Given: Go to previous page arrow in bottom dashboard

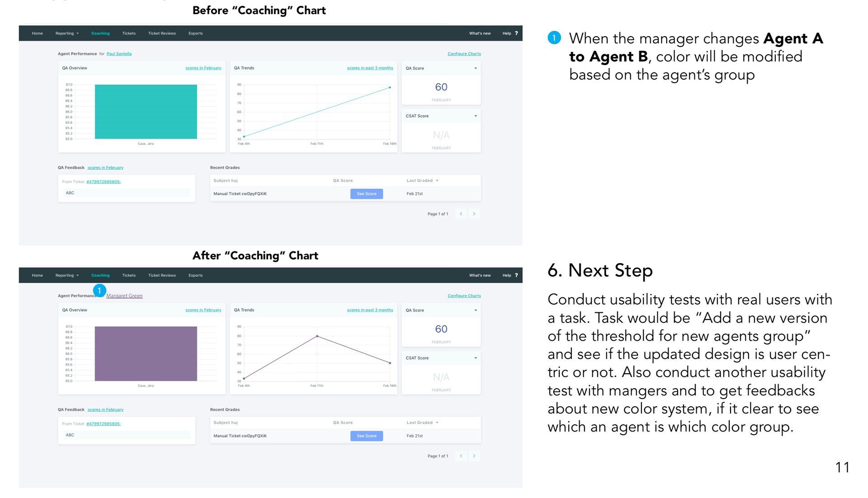Looking at the screenshot, I should (461, 456).
